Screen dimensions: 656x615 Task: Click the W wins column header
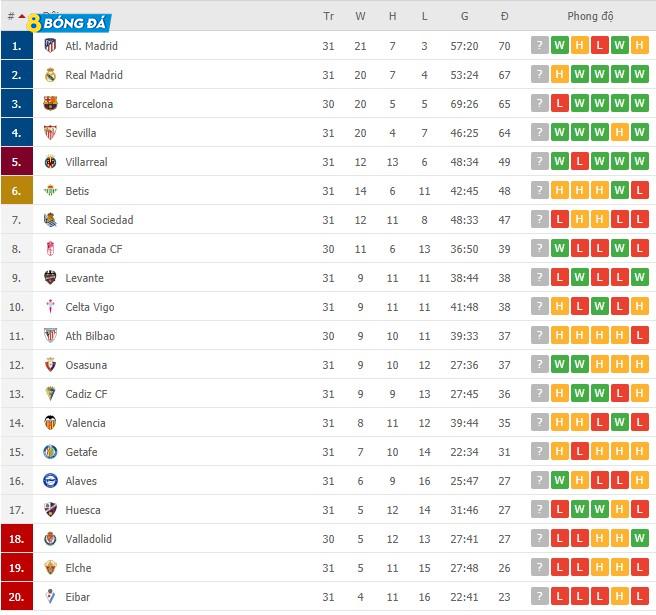click(x=360, y=16)
